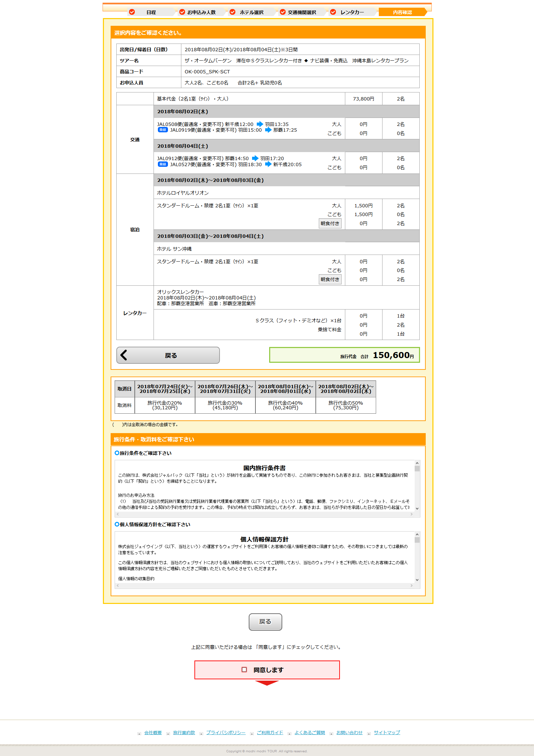Click left arrow of 国内旅行条件書 horizontal scrollbar
This screenshot has height=756, width=534.
pos(118,514)
